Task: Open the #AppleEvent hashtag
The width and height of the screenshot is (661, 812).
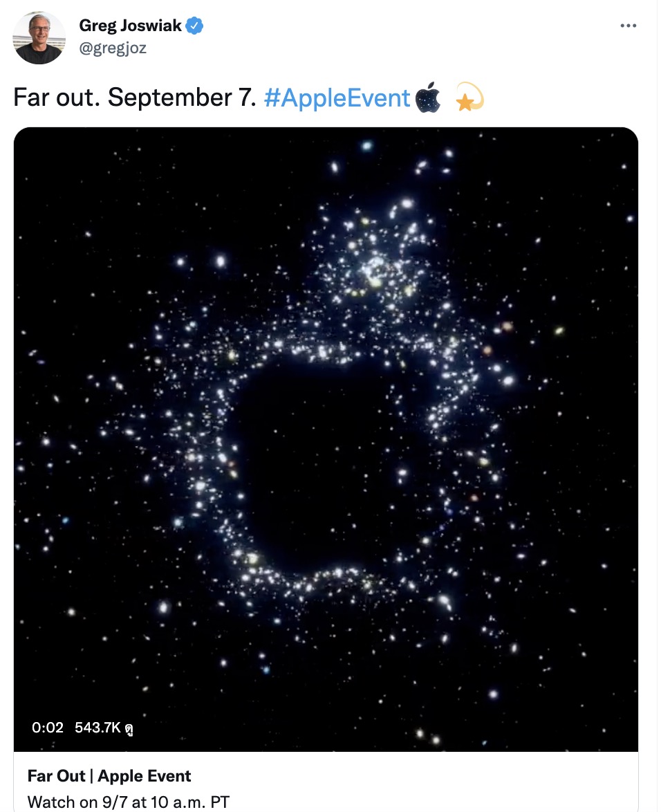Action: (337, 98)
